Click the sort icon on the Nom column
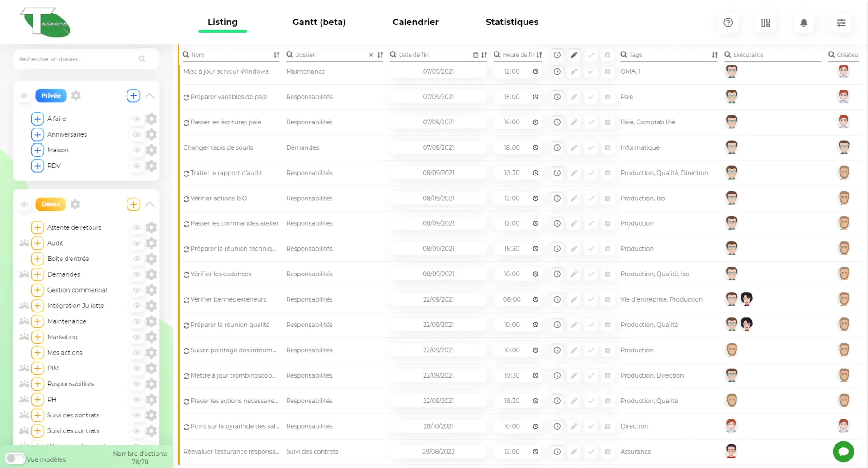 pos(276,55)
